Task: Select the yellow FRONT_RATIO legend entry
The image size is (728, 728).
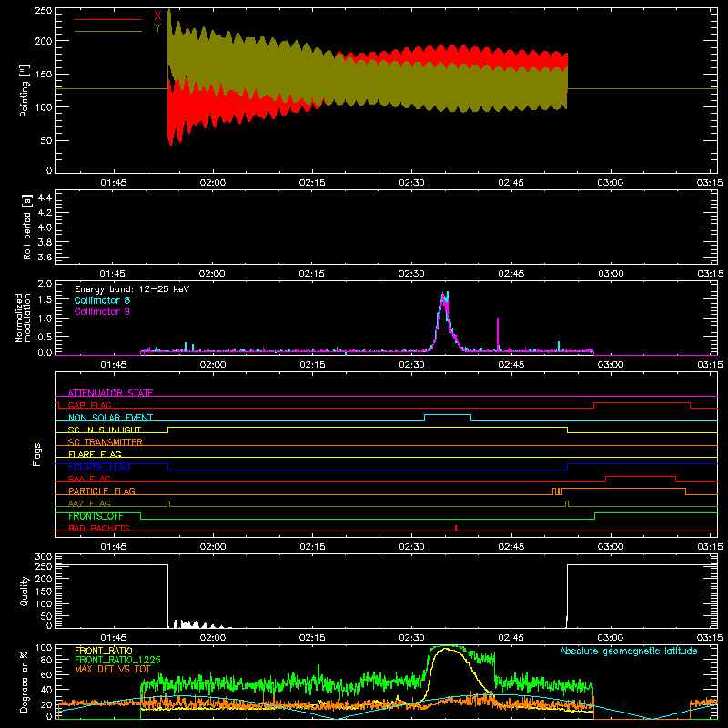Action: coord(103,651)
